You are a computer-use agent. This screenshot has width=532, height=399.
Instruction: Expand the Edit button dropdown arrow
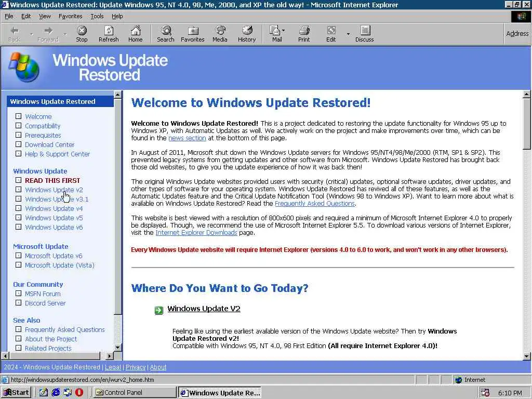tap(348, 34)
